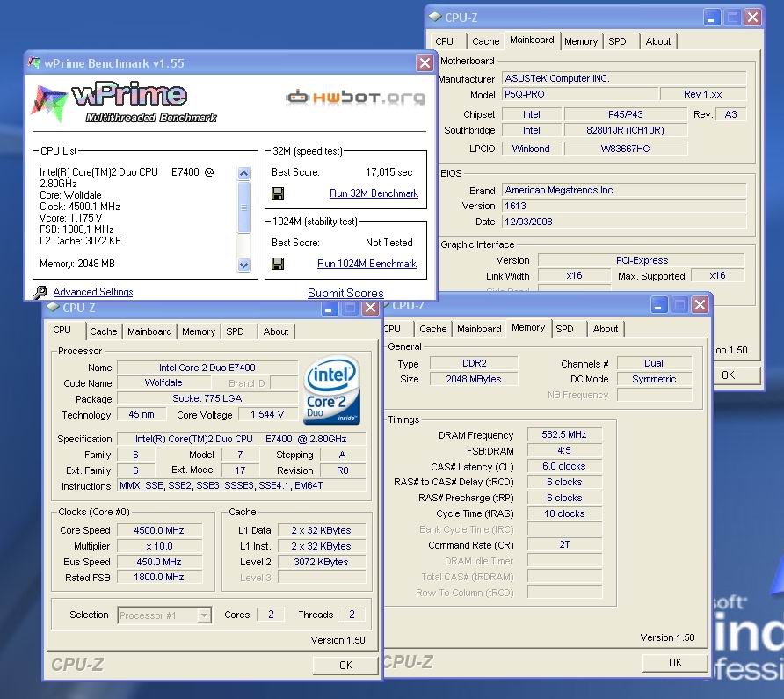
Task: Close the CPU-Z CPU tab window
Action: (x=370, y=308)
